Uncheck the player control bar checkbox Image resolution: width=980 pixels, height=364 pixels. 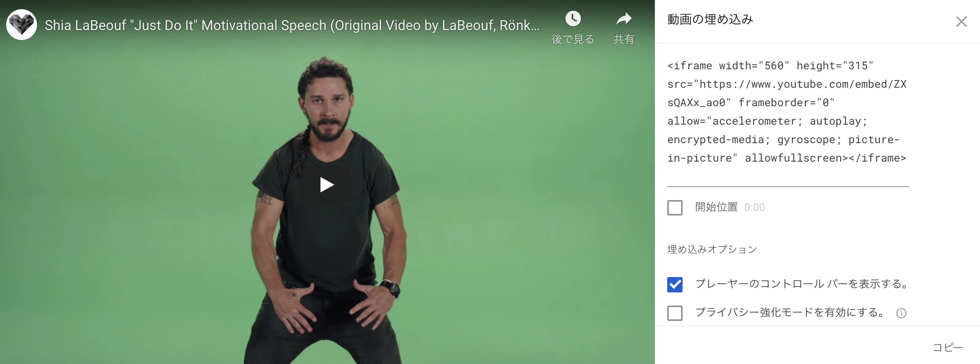pos(675,285)
